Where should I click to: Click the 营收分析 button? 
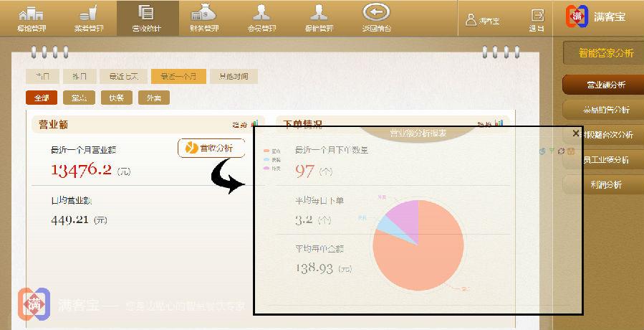(x=211, y=148)
